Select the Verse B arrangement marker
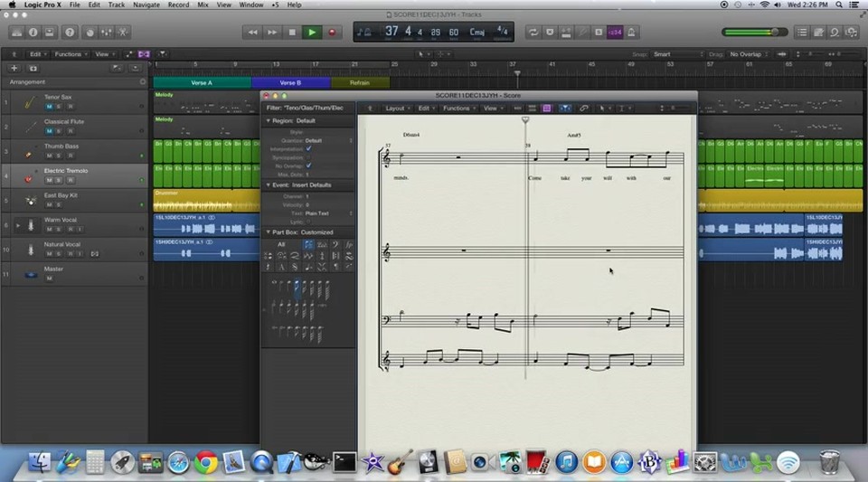868x482 pixels. [291, 82]
